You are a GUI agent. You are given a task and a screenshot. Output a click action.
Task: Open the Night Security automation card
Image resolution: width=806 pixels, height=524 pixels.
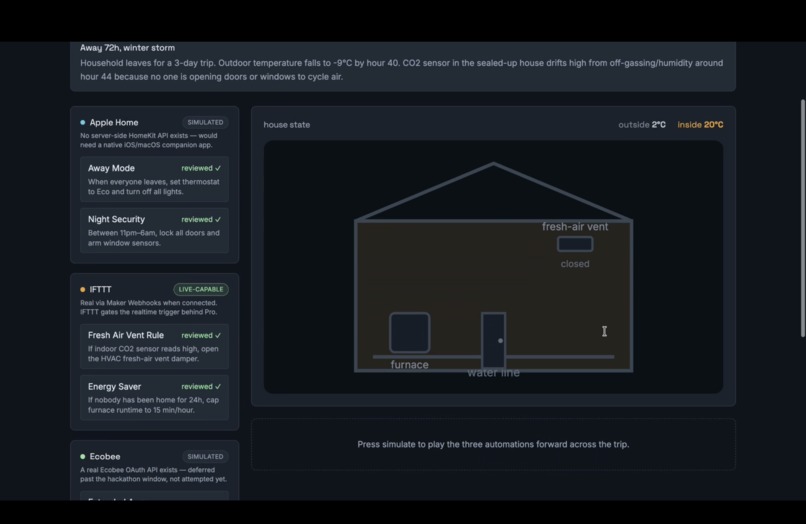click(154, 230)
